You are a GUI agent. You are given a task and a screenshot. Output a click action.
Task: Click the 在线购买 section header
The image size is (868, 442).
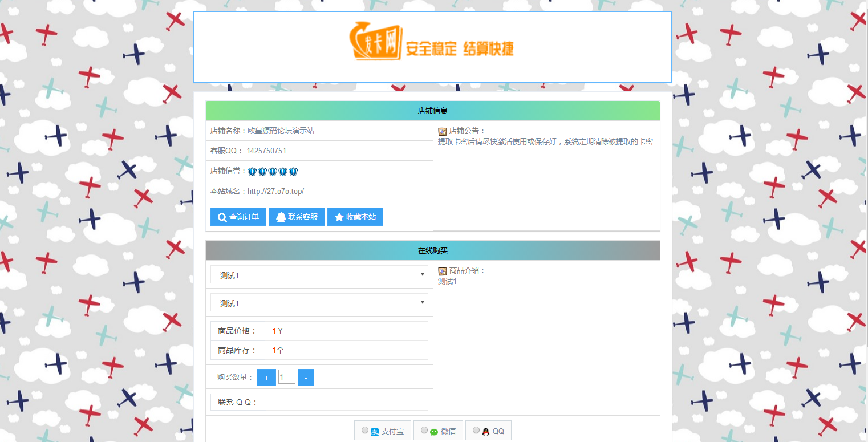tap(433, 250)
